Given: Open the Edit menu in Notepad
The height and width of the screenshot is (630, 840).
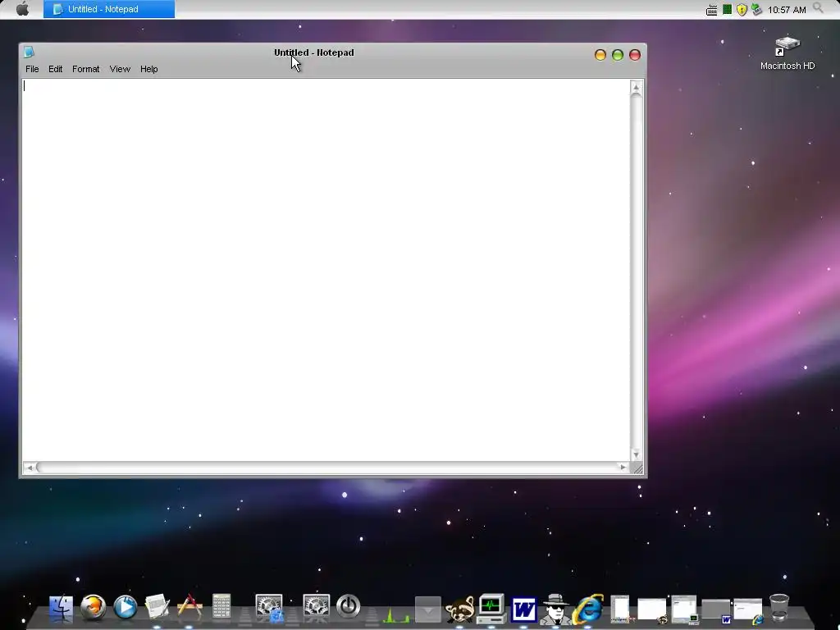Looking at the screenshot, I should 55,69.
